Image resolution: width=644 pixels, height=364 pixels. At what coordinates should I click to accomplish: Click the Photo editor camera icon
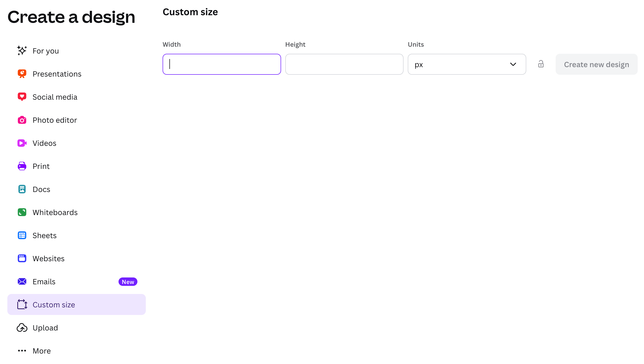22,120
